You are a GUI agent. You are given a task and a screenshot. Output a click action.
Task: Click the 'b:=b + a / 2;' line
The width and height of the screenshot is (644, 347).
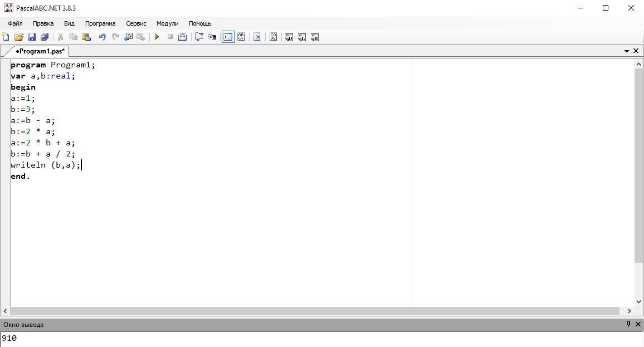click(43, 154)
